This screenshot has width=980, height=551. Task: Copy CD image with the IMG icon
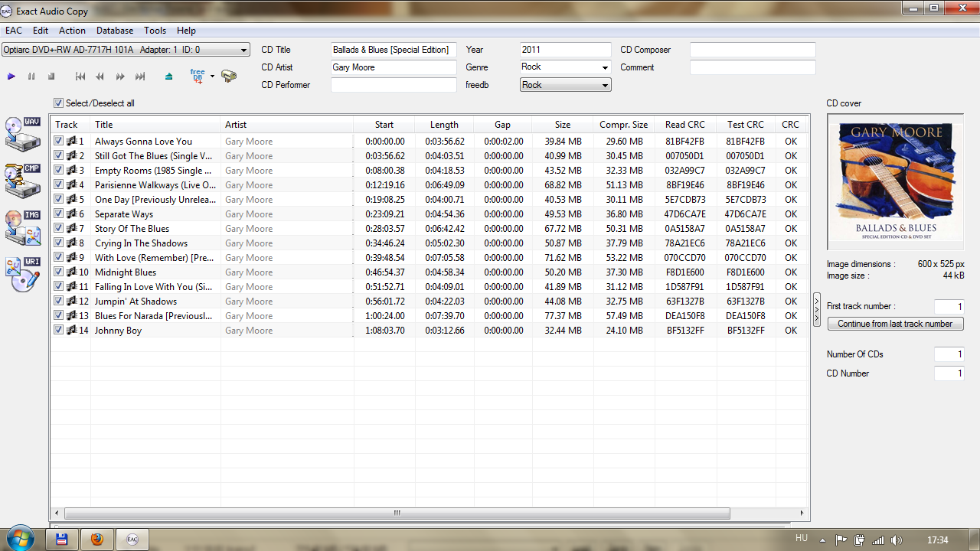[23, 227]
